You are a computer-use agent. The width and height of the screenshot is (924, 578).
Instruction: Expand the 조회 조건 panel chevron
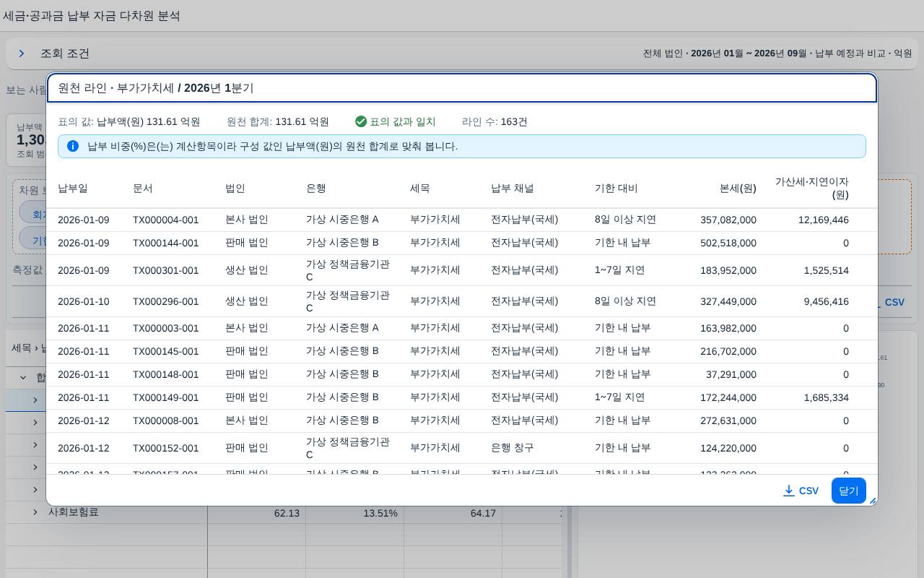[x=22, y=53]
